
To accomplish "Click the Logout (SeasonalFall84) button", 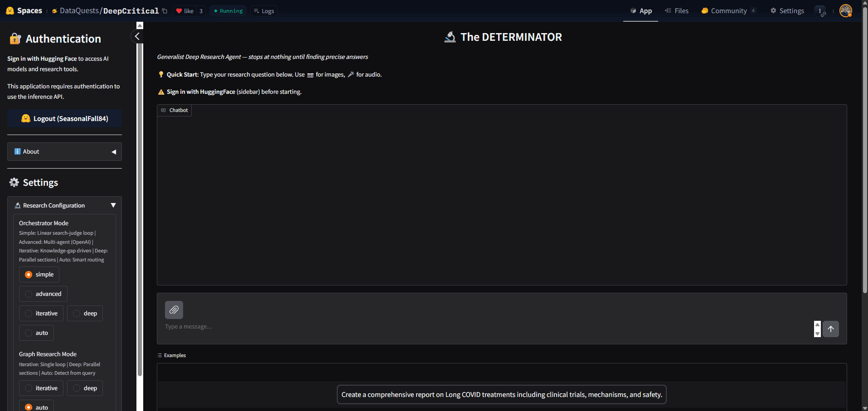I will [64, 118].
